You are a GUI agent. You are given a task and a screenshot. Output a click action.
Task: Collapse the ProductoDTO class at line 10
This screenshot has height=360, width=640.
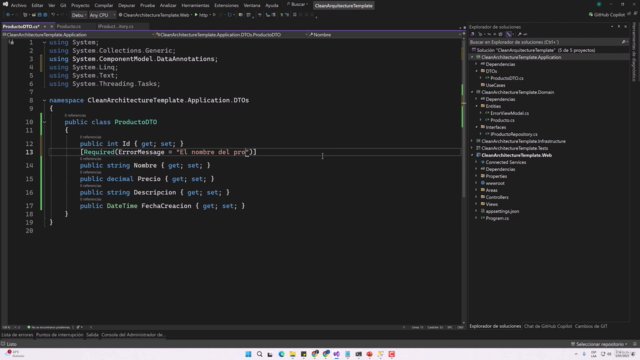point(44,122)
